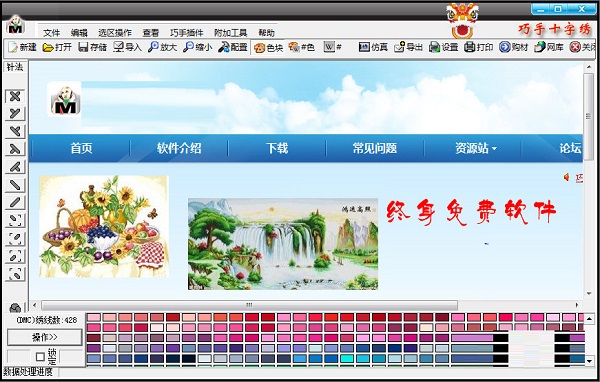
Task: Pick the stitch tool directly below full cross
Action: [15, 114]
